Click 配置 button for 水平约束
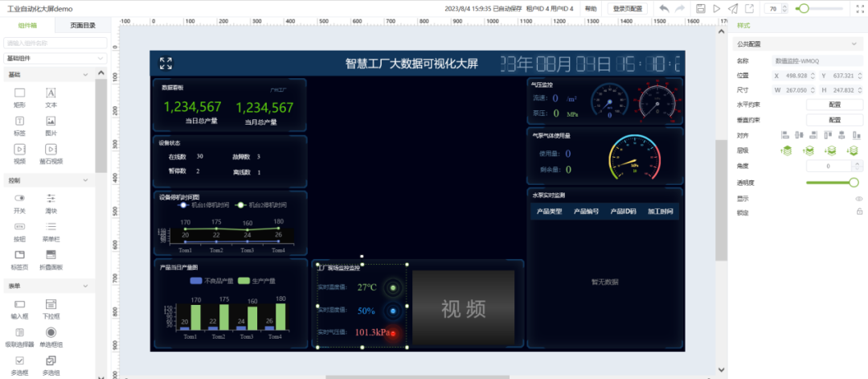 [834, 104]
